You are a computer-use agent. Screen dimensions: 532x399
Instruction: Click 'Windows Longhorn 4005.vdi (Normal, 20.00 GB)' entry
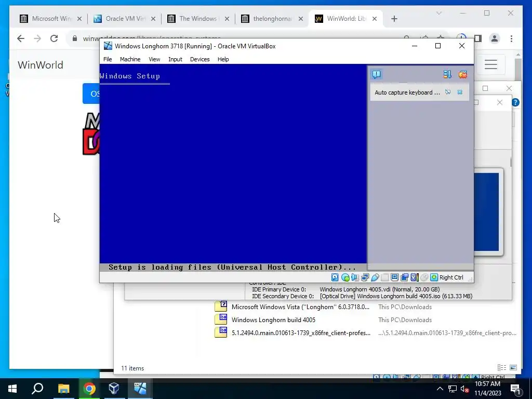(380, 289)
